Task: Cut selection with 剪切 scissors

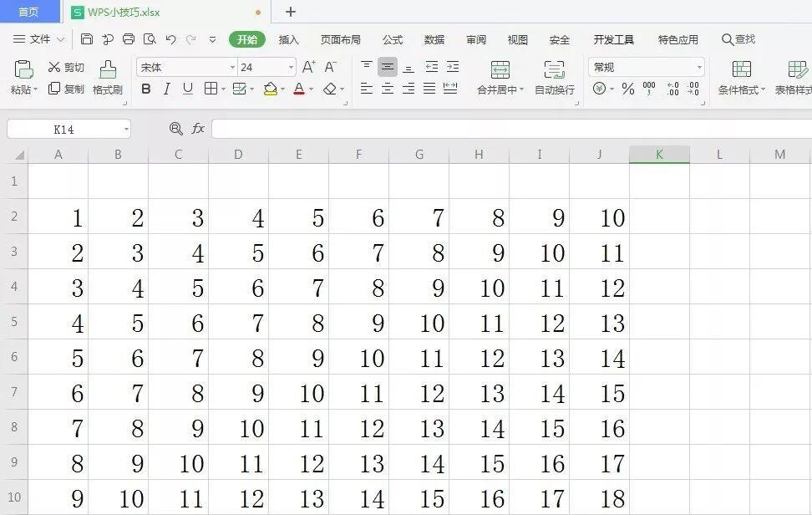Action: pos(66,68)
